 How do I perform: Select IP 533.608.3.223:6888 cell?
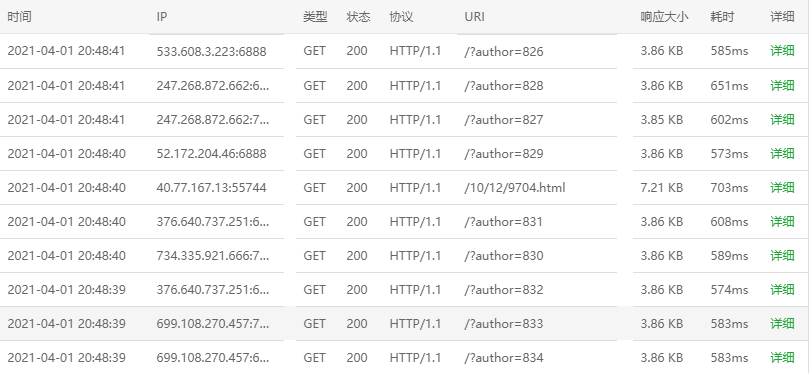click(x=212, y=51)
